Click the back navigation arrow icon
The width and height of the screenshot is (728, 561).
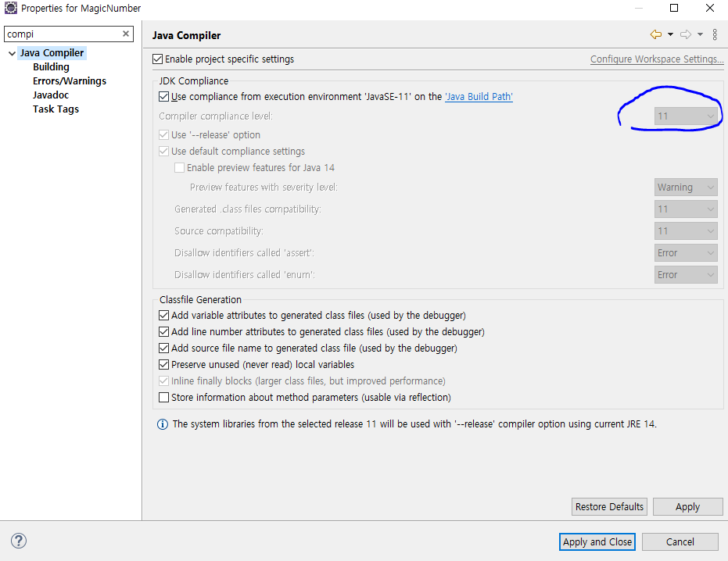coord(655,34)
